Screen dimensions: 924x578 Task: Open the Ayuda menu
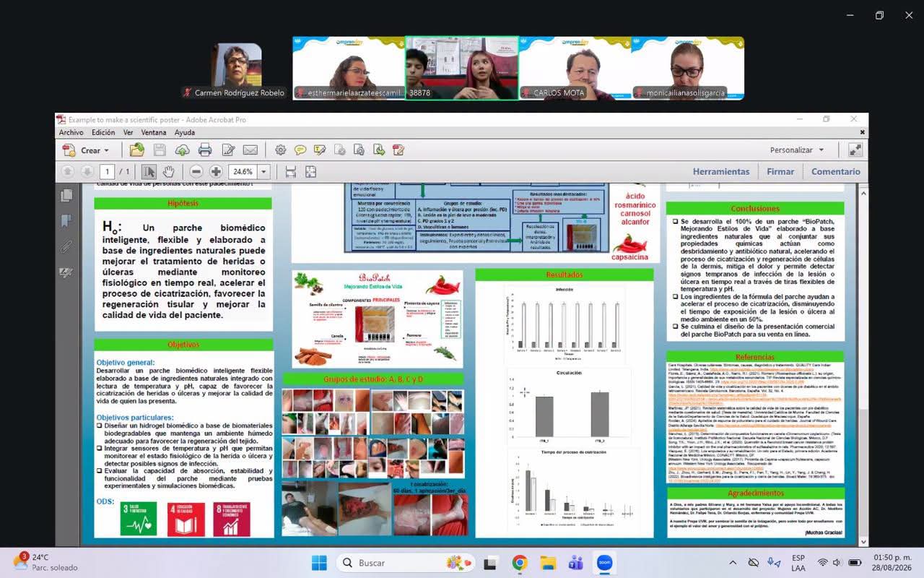[x=185, y=132]
